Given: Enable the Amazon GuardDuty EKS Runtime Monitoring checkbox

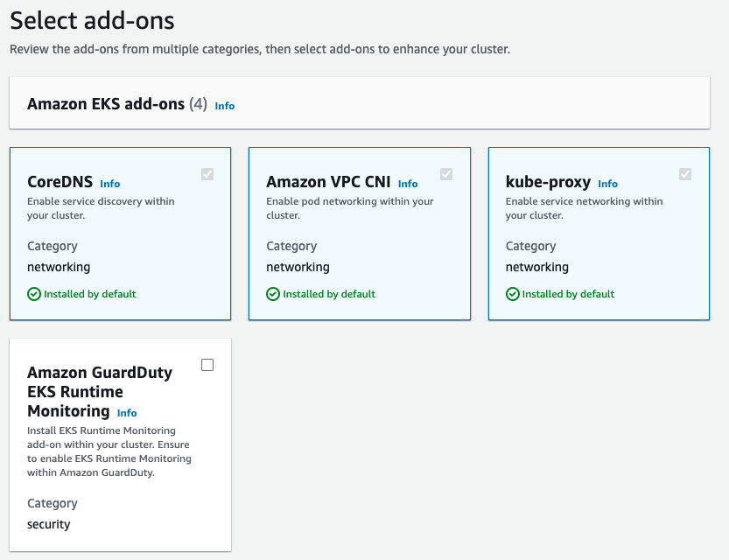Looking at the screenshot, I should tap(207, 365).
